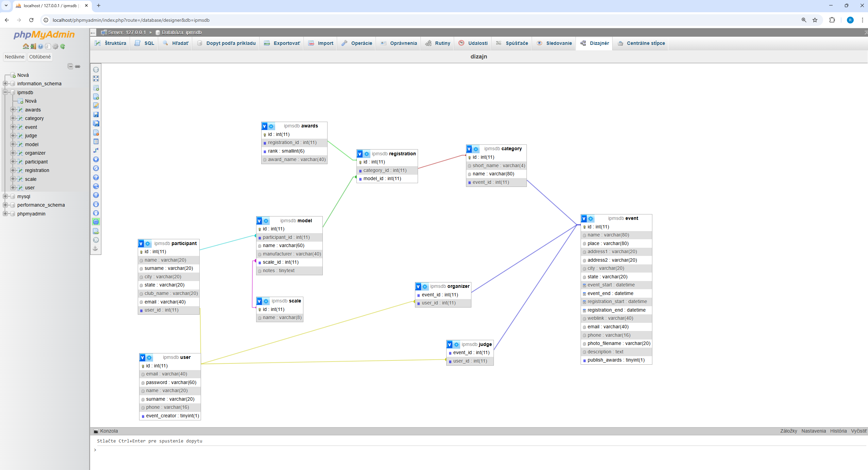Image resolution: width=868 pixels, height=470 pixels.
Task: Click the História link in console bar
Action: [x=838, y=431]
